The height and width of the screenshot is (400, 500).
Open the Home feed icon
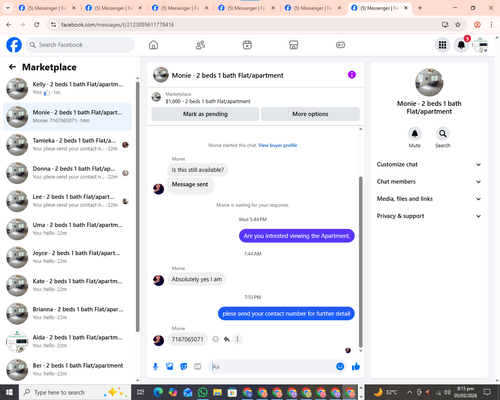tap(153, 45)
